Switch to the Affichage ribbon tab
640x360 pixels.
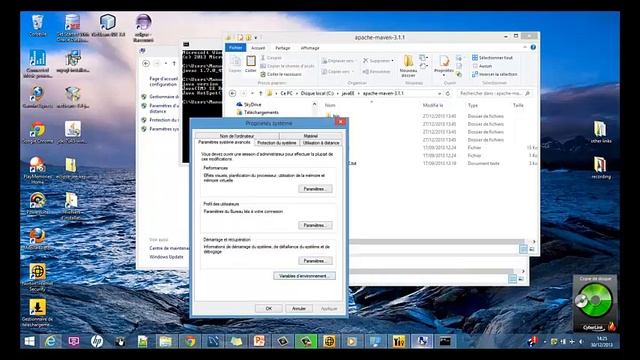tap(310, 48)
